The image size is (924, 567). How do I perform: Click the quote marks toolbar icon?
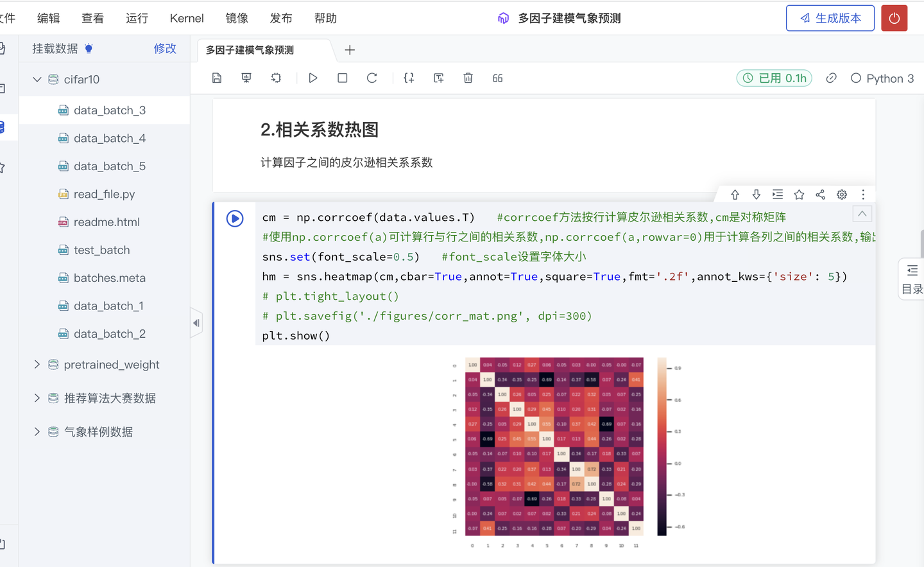(498, 78)
